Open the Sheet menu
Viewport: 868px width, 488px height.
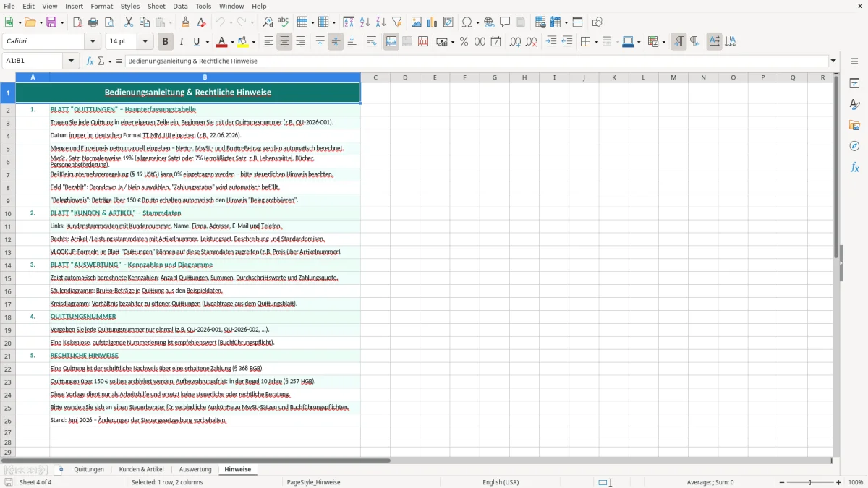(156, 6)
